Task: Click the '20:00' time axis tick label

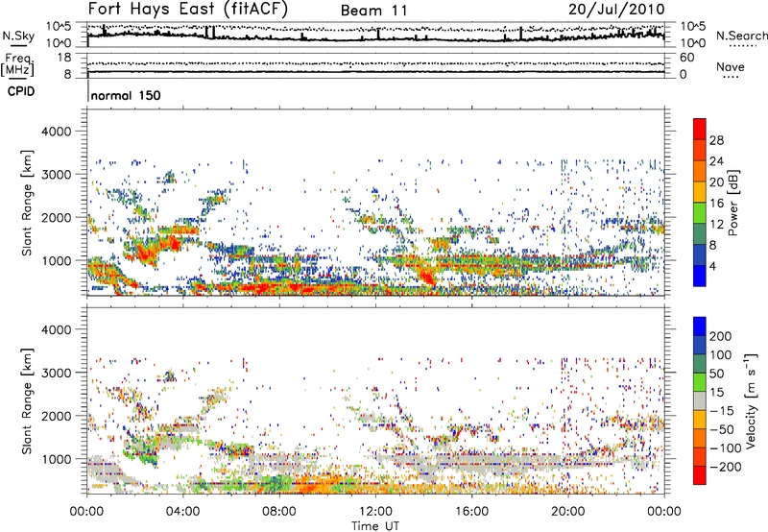Action: [568, 512]
